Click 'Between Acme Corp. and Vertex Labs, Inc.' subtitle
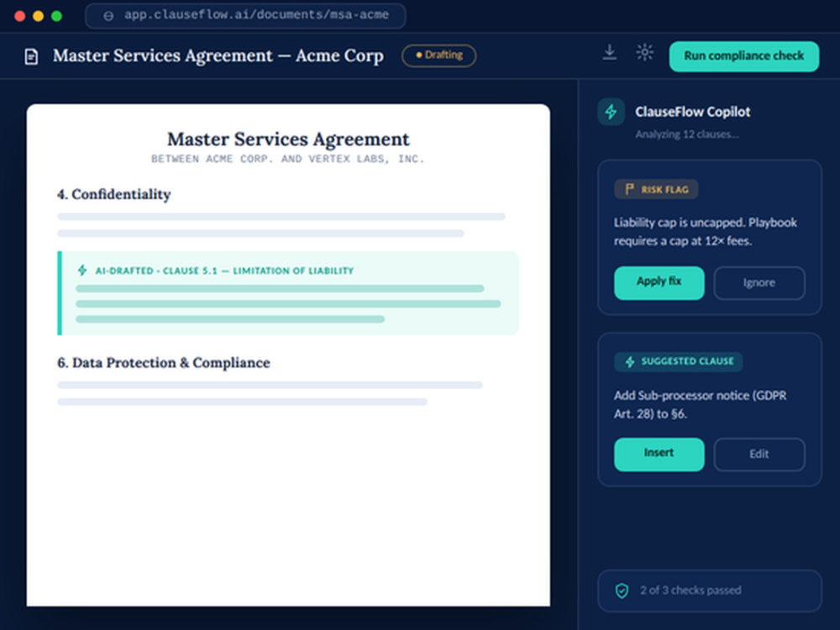The height and width of the screenshot is (630, 840). [287, 159]
